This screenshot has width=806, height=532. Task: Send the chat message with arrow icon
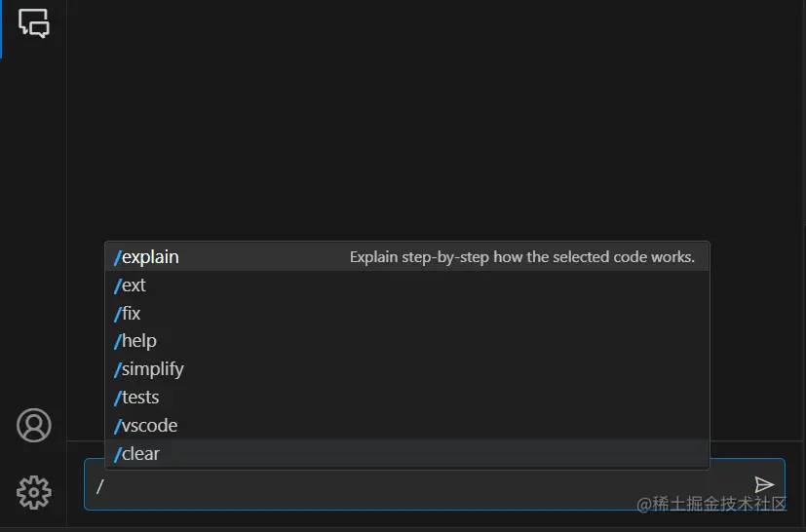(x=764, y=485)
